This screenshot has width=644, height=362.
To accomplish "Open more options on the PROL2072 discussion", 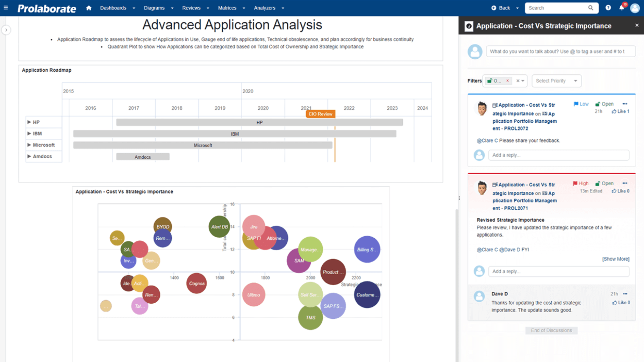I will pyautogui.click(x=625, y=104).
